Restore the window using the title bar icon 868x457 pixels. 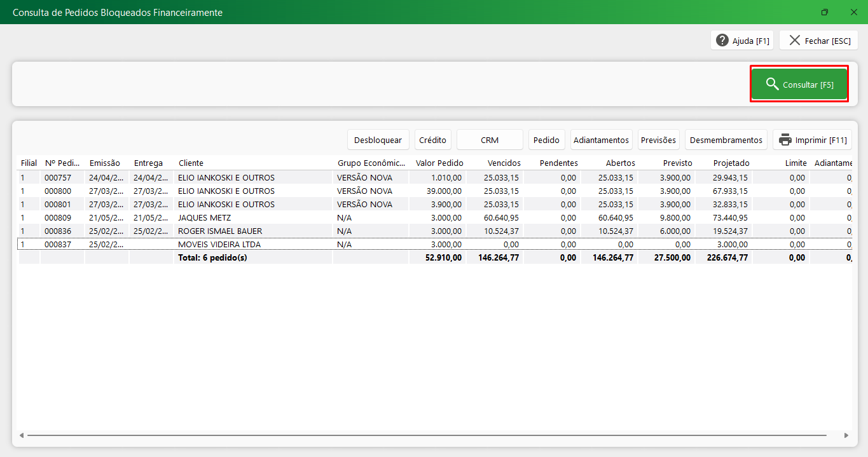pos(825,12)
